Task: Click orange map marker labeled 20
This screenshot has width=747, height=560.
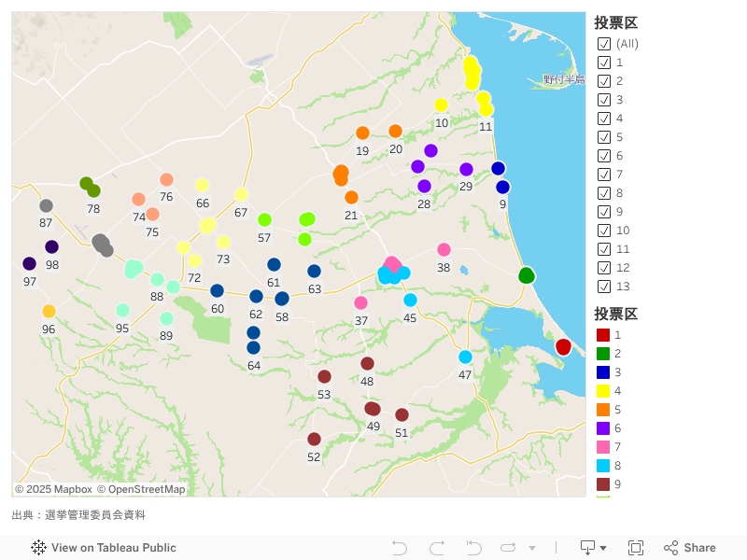Action: (395, 131)
